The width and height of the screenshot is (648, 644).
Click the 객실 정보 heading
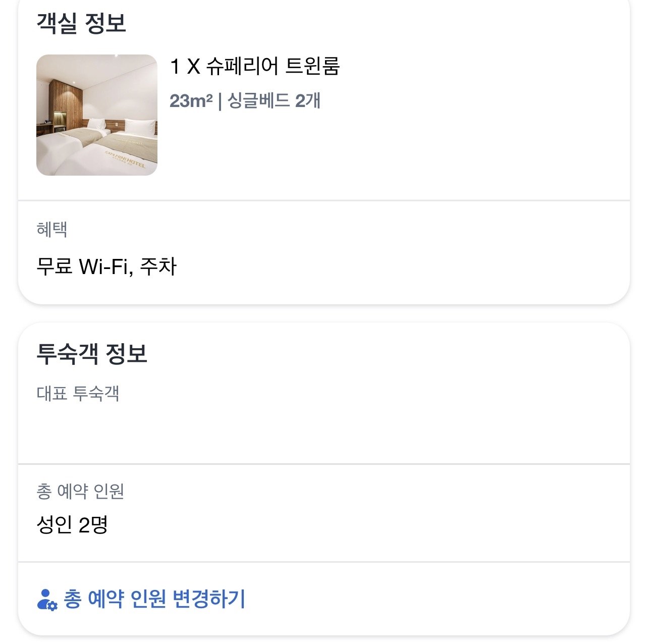(81, 24)
